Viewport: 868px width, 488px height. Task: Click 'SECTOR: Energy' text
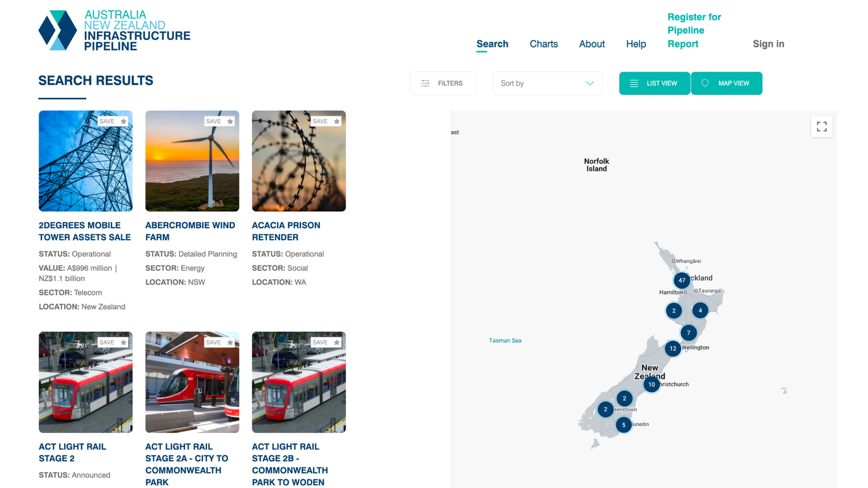click(x=175, y=268)
